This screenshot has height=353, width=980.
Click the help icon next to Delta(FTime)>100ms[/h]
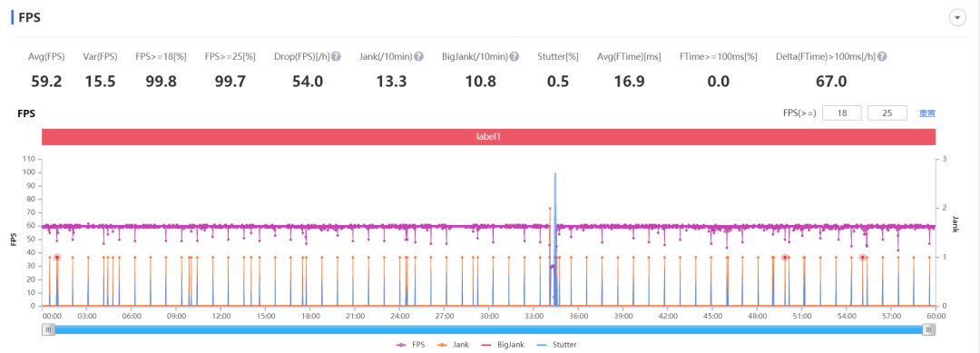click(x=882, y=56)
